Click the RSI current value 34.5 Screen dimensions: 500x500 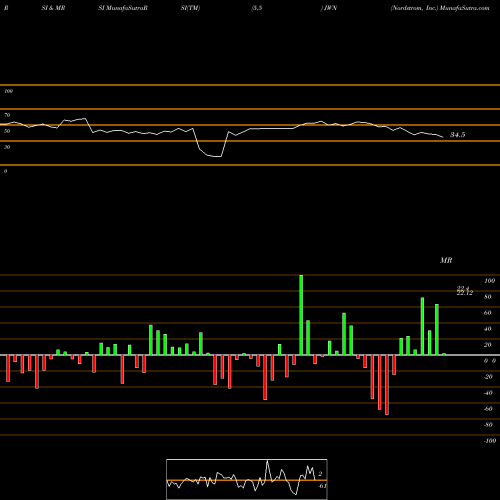[458, 135]
